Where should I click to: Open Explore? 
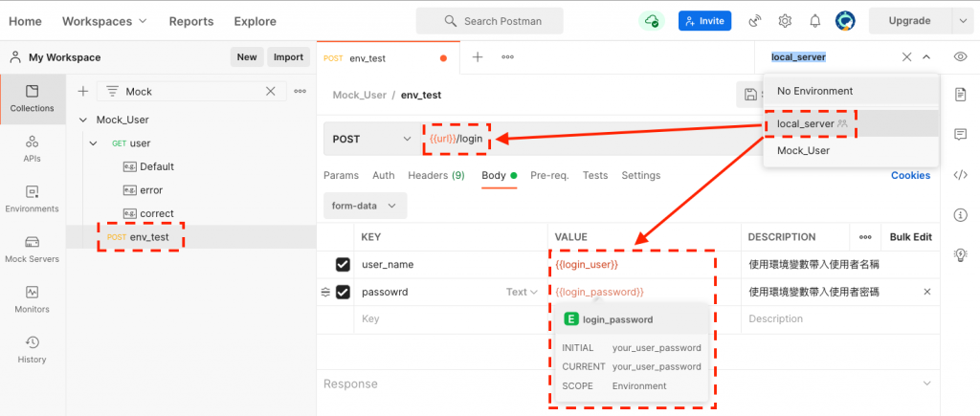pos(255,21)
